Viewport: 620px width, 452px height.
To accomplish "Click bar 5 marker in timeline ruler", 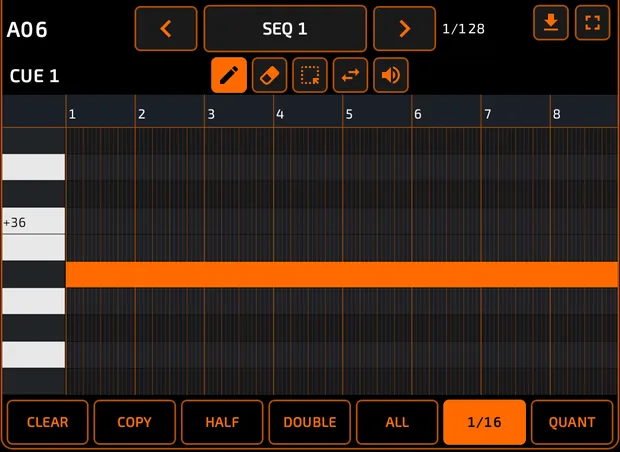I will coord(349,114).
